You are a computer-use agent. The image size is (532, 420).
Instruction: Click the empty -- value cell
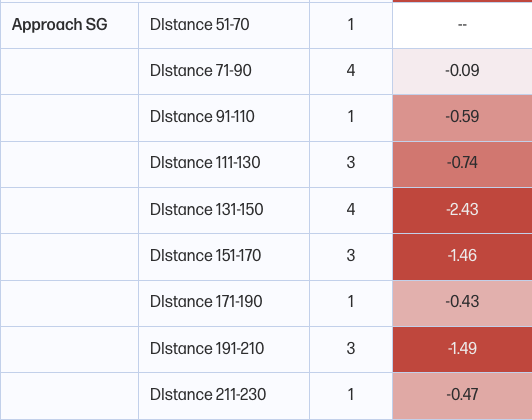(x=462, y=25)
